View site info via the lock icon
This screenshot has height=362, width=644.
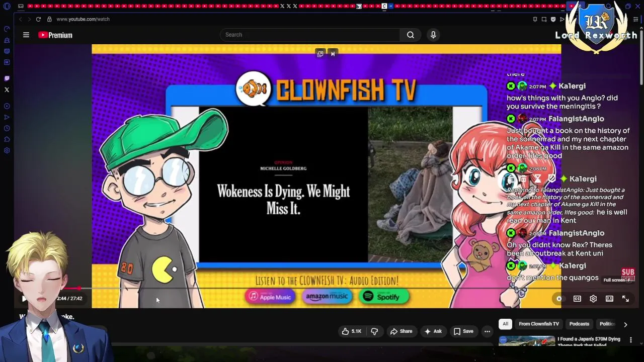coord(49,19)
